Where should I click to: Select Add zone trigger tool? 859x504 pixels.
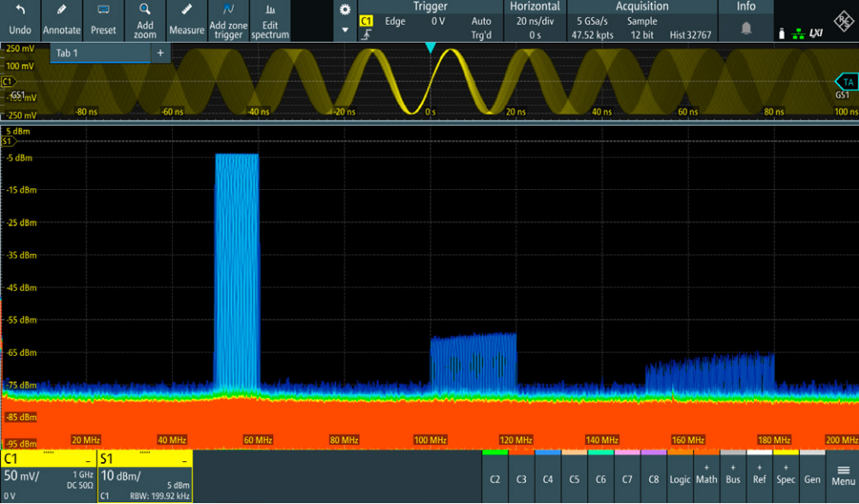pyautogui.click(x=229, y=19)
